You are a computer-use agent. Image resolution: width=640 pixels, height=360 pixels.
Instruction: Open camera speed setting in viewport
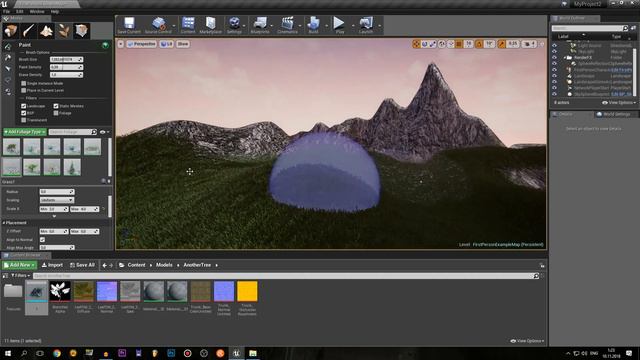pos(529,44)
